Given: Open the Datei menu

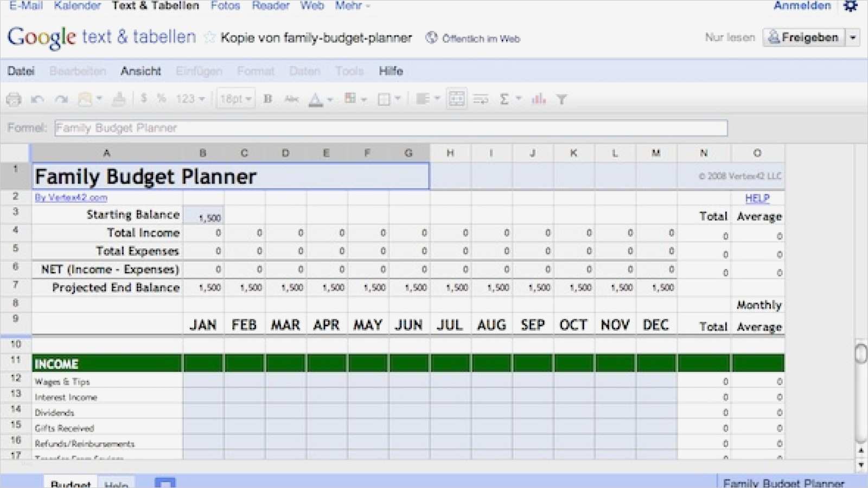Looking at the screenshot, I should tap(21, 71).
